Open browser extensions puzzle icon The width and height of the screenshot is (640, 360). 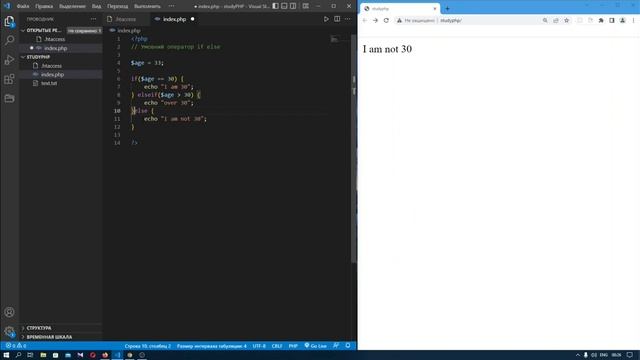pyautogui.click(x=601, y=20)
